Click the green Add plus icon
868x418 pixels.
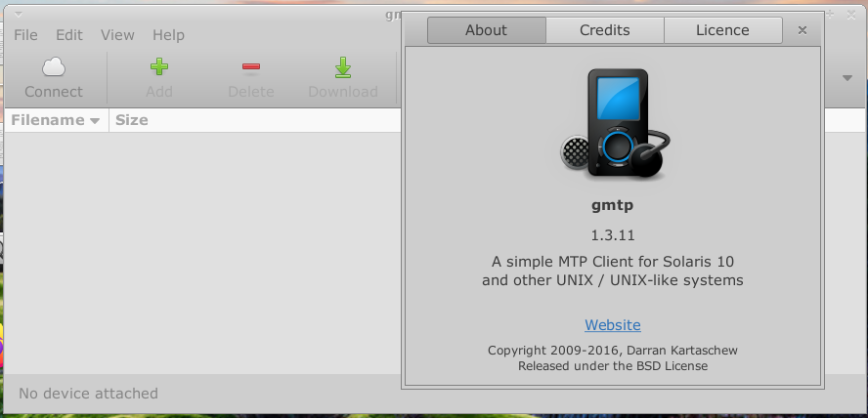click(x=159, y=67)
